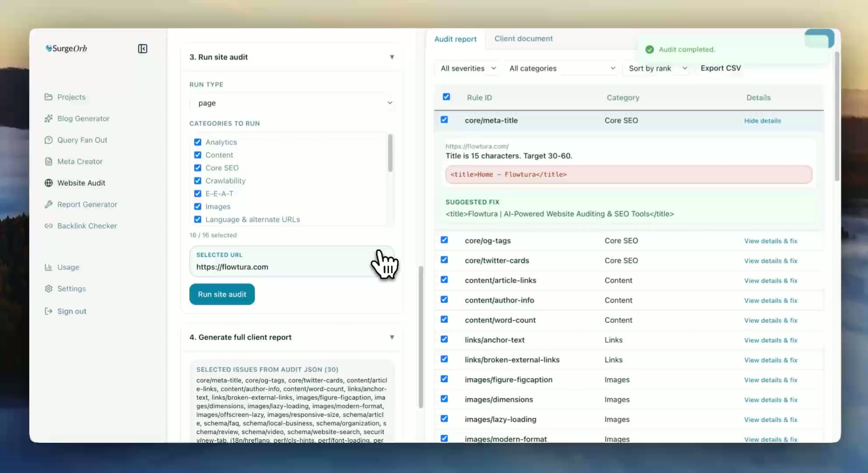Open the Projects section in sidebar
Image resolution: width=868 pixels, height=473 pixels.
tap(71, 97)
